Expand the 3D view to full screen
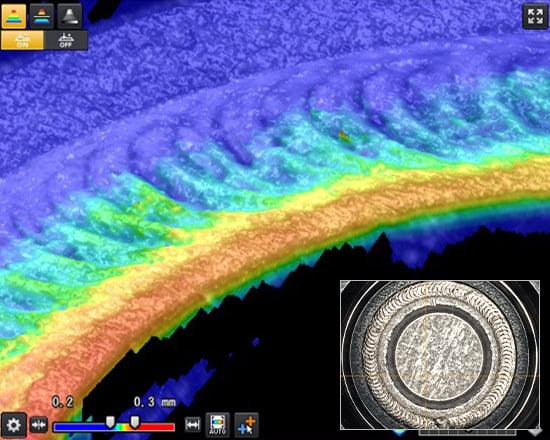The width and height of the screenshot is (550, 440). (535, 16)
